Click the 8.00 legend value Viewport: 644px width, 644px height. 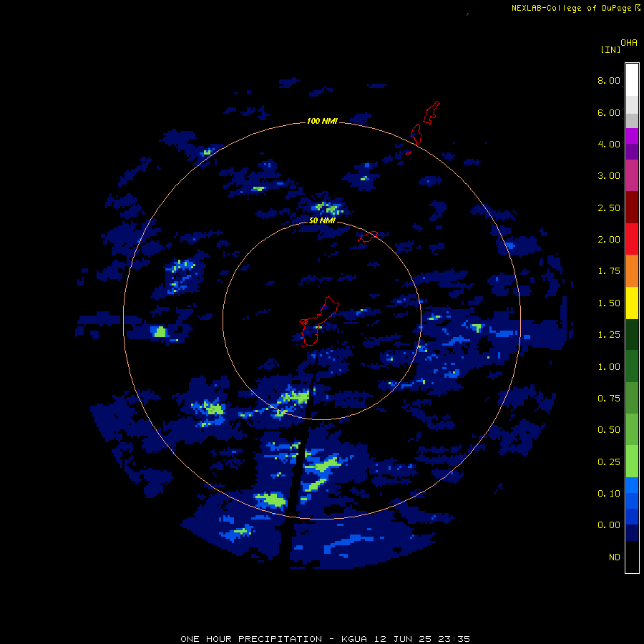(609, 80)
